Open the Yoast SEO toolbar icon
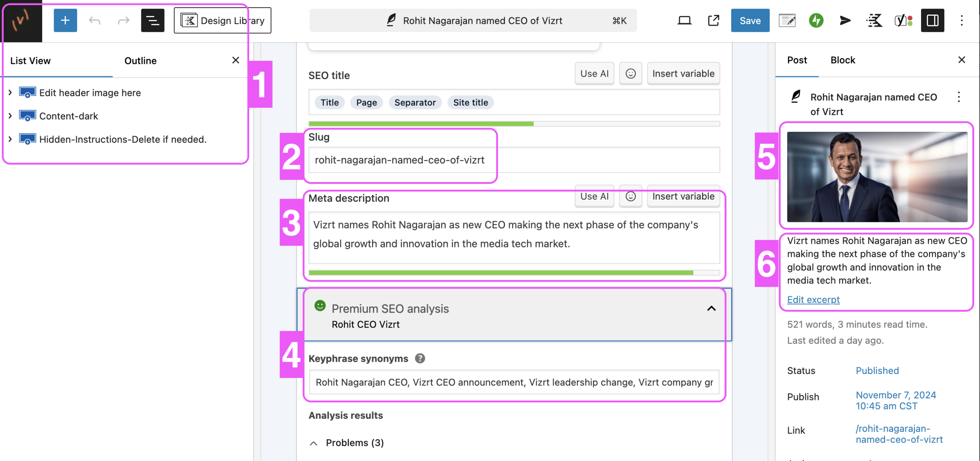 tap(903, 20)
